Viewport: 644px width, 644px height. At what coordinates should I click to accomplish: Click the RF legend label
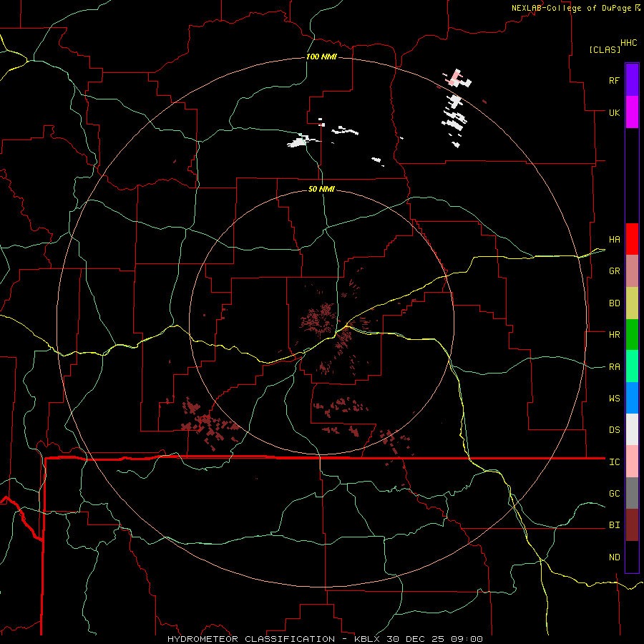(x=614, y=80)
